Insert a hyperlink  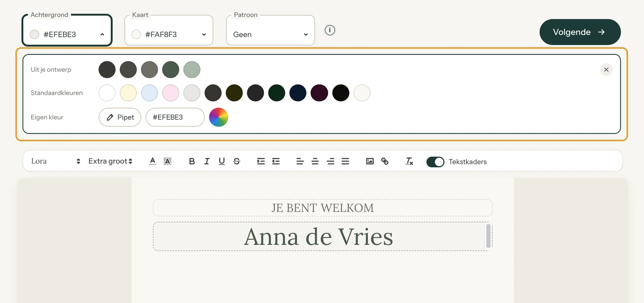pyautogui.click(x=385, y=161)
